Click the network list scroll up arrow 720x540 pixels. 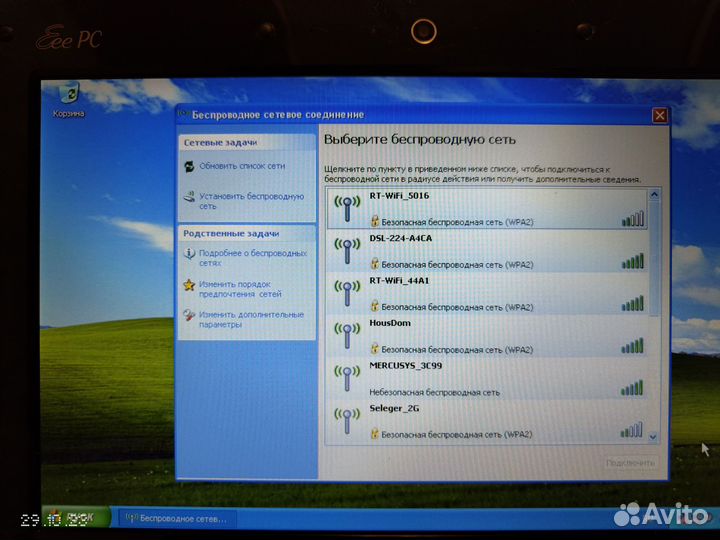coord(654,195)
